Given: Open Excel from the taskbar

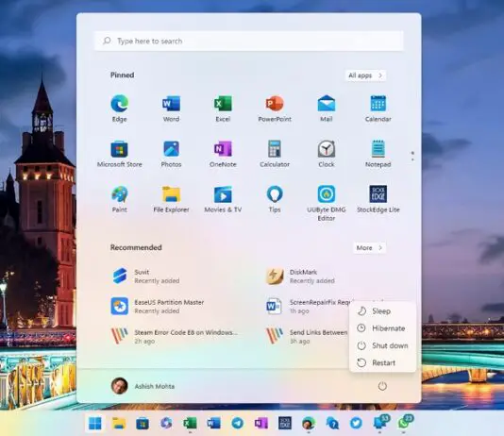Looking at the screenshot, I should (190, 423).
